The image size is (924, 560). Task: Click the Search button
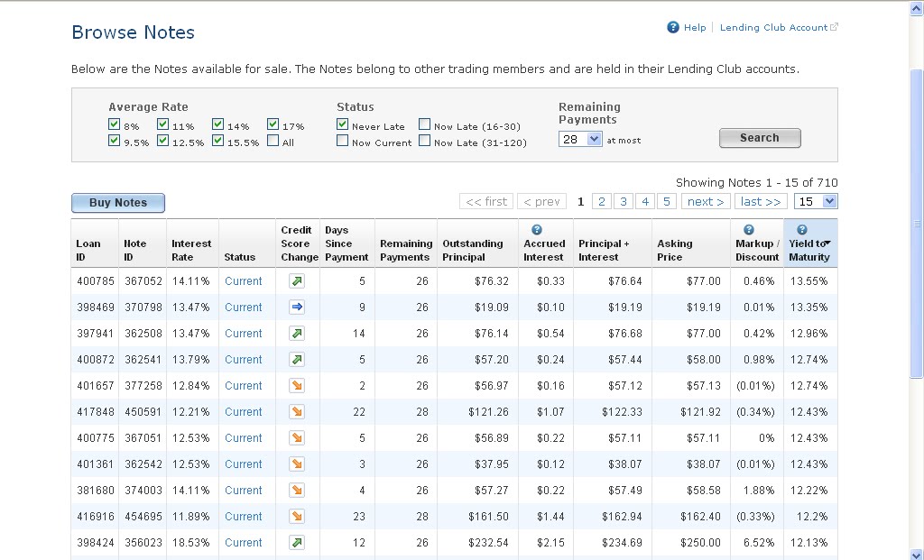point(760,138)
